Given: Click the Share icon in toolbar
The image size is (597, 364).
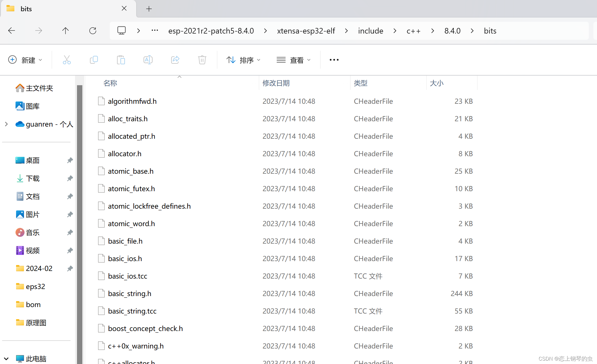Looking at the screenshot, I should pos(175,60).
